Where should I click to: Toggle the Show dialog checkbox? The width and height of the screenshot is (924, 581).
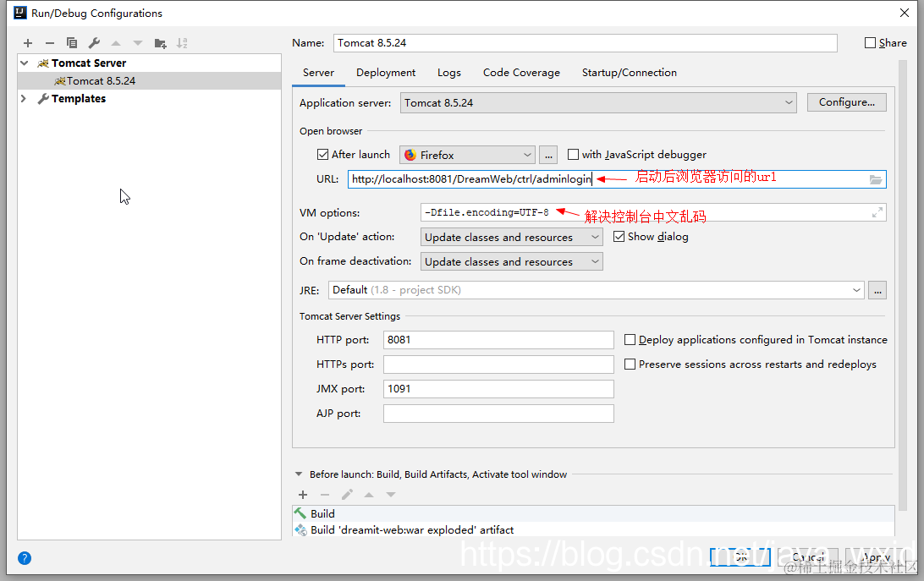click(x=619, y=236)
